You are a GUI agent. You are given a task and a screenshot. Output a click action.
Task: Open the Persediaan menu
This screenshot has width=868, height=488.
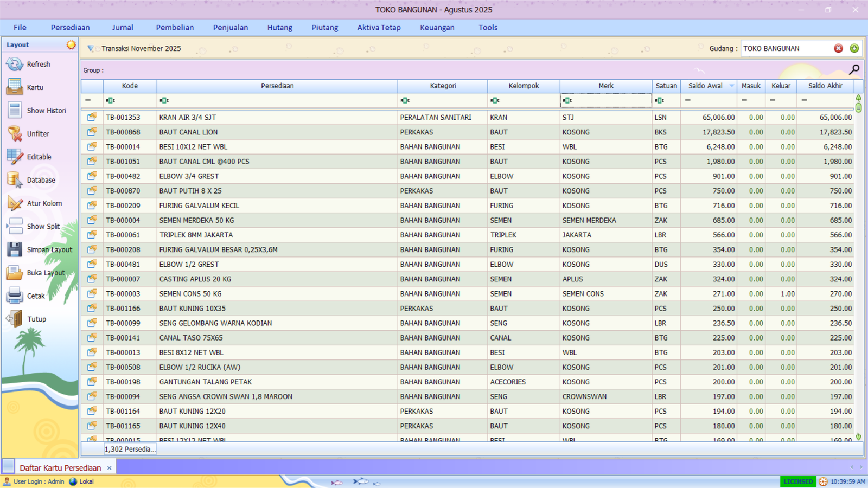pyautogui.click(x=70, y=28)
